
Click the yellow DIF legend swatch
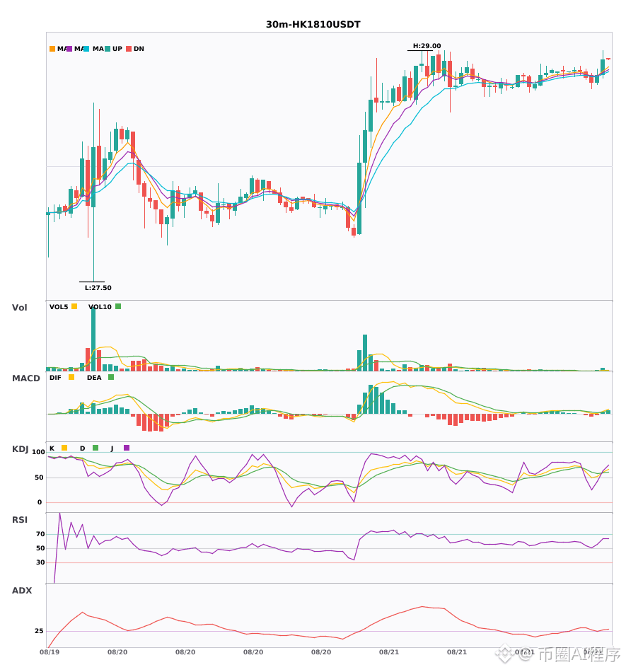(x=71, y=377)
